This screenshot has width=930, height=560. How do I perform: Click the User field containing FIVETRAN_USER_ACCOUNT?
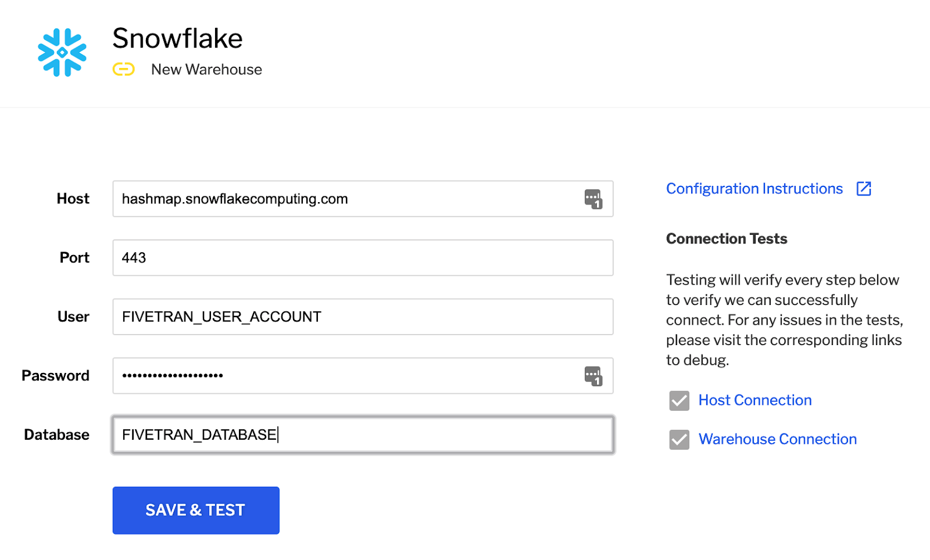tap(349, 317)
